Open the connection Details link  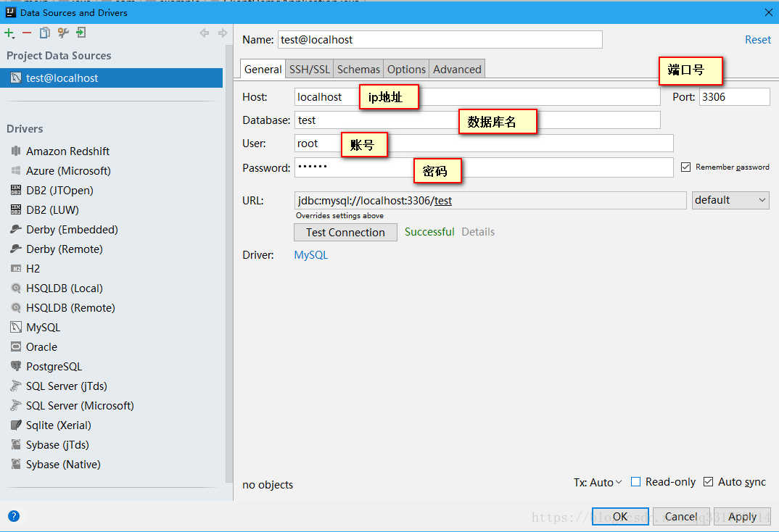[478, 232]
